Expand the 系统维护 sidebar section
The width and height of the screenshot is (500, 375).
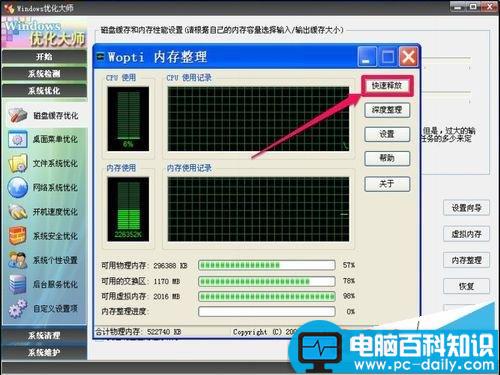coord(44,352)
